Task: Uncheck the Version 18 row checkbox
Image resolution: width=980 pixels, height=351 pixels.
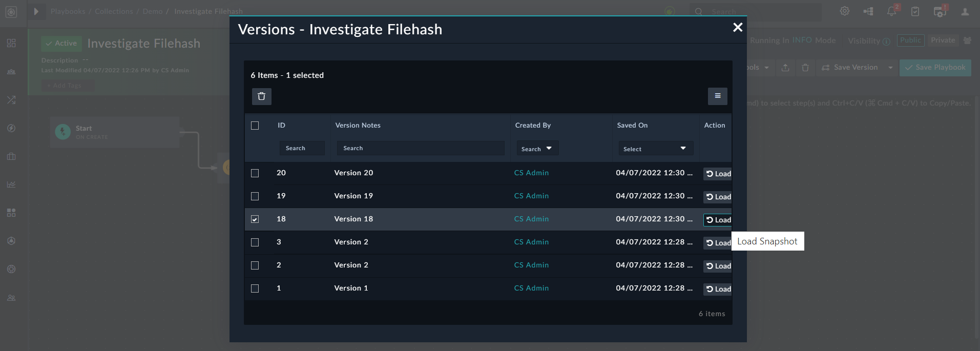Action: 255,219
